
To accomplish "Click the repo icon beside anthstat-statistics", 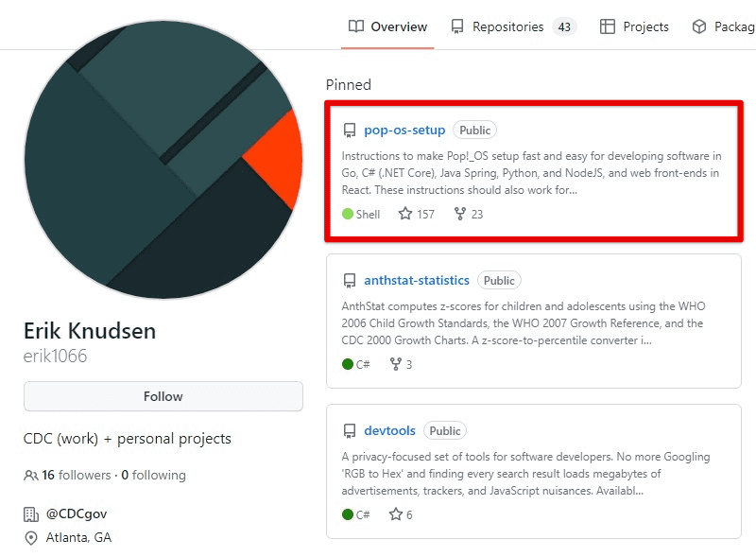I will coord(349,279).
